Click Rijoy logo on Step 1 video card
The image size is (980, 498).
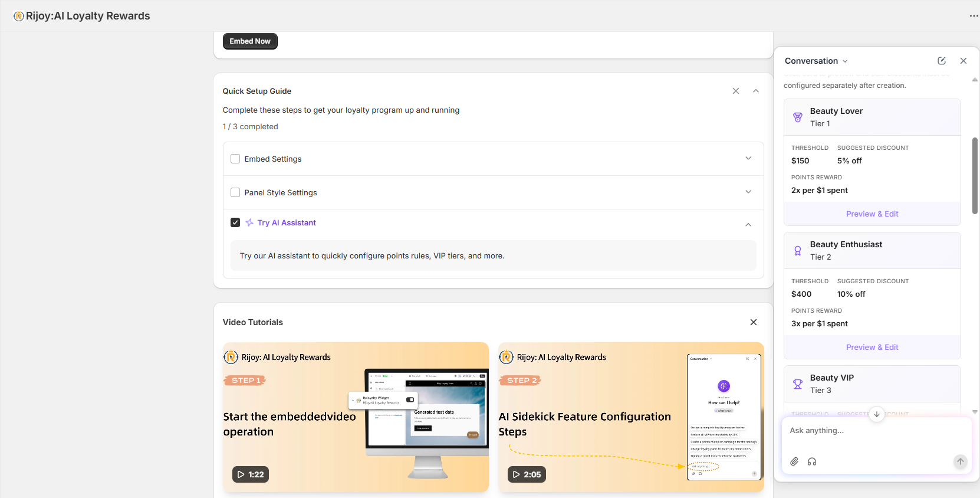click(231, 357)
